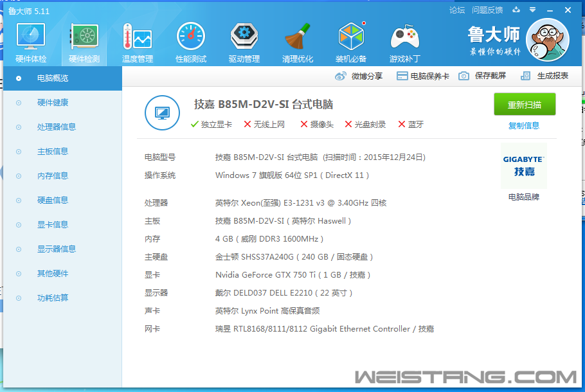Open the title bar dropdown menu arrow
Screen dimensions: 585x392
click(533, 10)
